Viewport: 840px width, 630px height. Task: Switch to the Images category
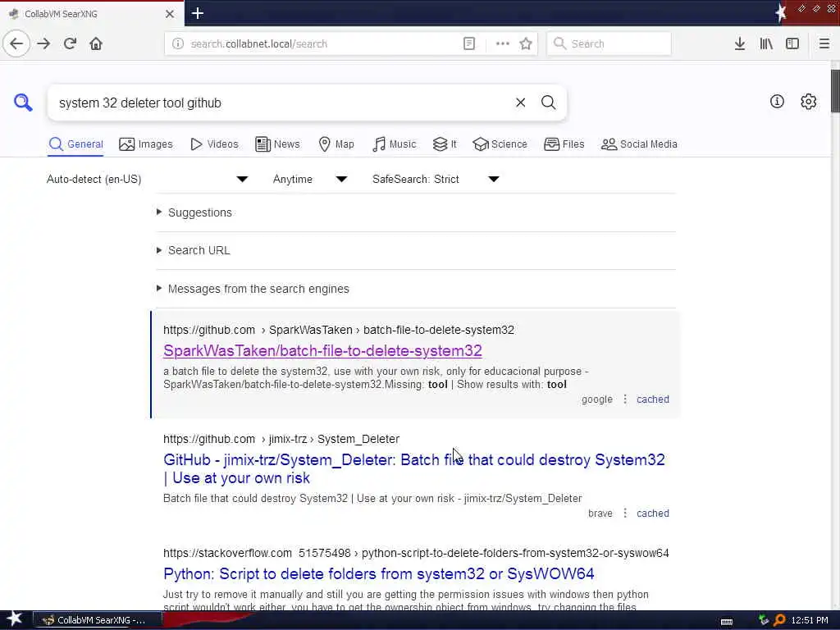[146, 144]
